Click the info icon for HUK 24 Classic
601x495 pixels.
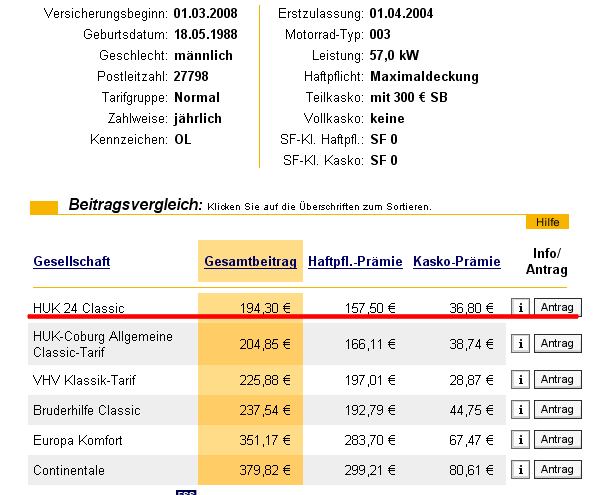(520, 307)
